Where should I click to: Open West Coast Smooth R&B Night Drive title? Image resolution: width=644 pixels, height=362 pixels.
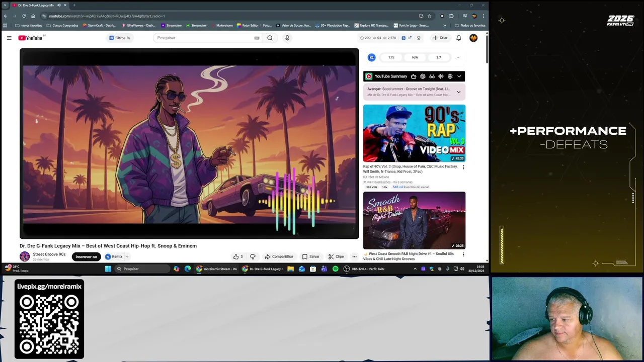[x=409, y=256]
